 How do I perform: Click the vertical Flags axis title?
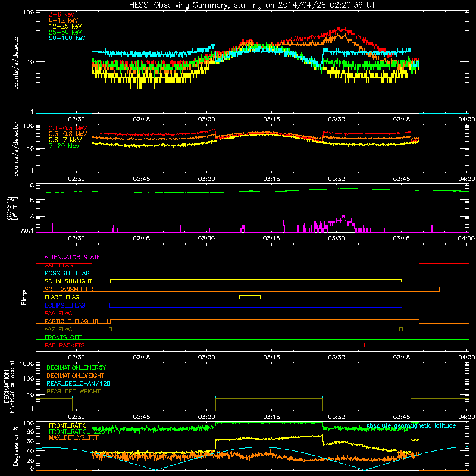click(x=24, y=297)
